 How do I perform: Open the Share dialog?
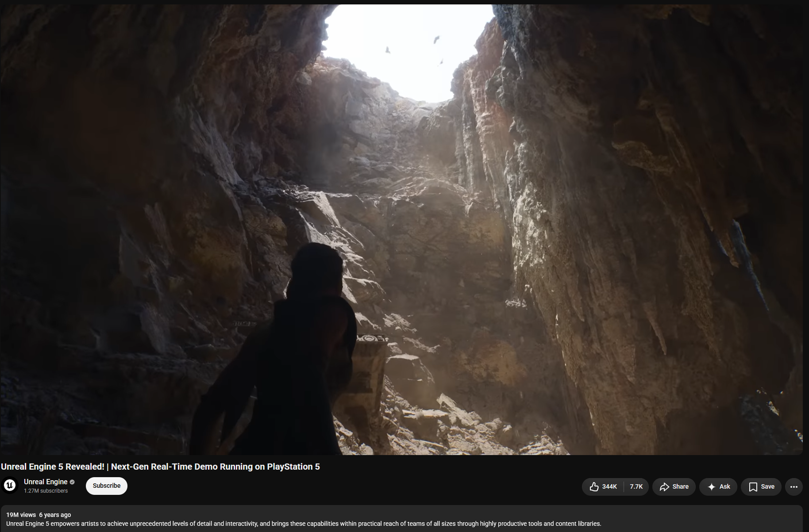(x=674, y=486)
